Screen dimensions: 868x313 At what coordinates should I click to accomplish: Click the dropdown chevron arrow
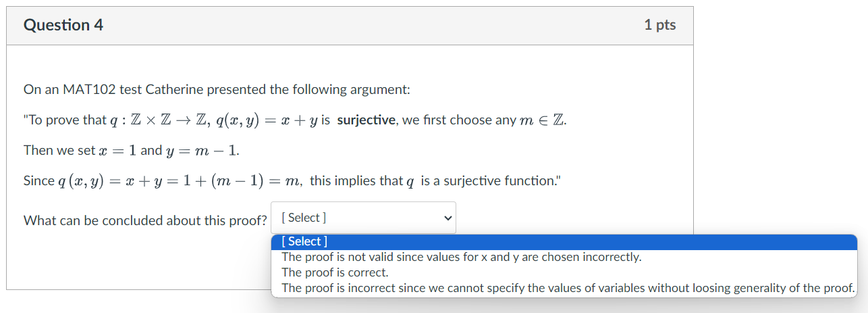446,218
